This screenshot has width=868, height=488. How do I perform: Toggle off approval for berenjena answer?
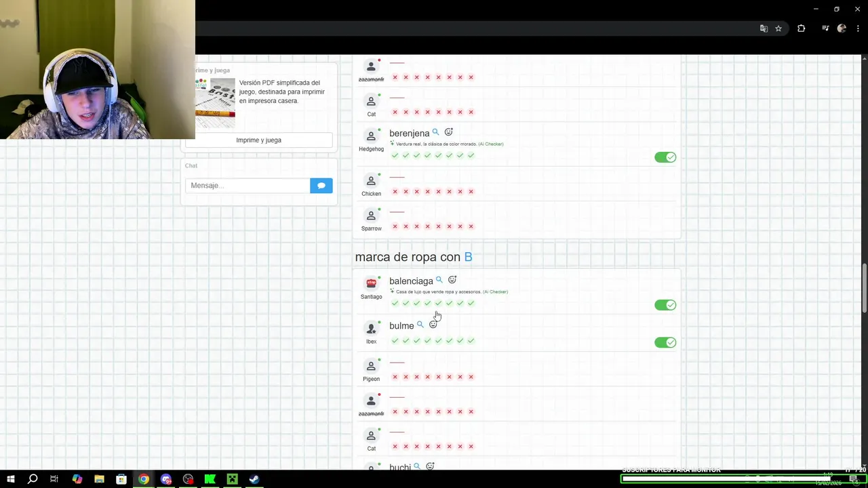coord(665,157)
